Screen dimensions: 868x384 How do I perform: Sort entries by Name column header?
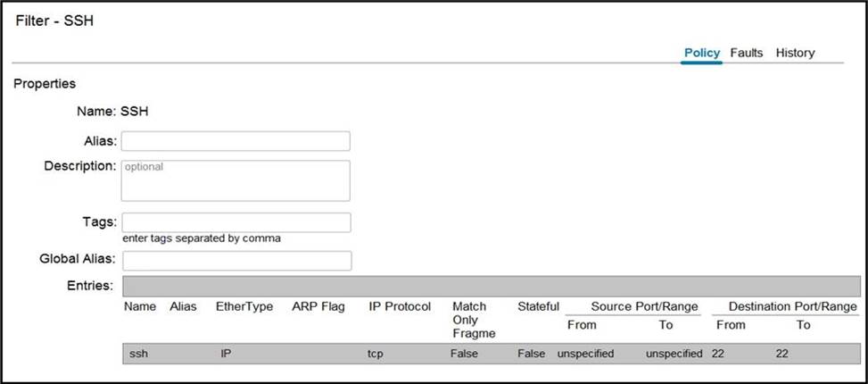(140, 307)
